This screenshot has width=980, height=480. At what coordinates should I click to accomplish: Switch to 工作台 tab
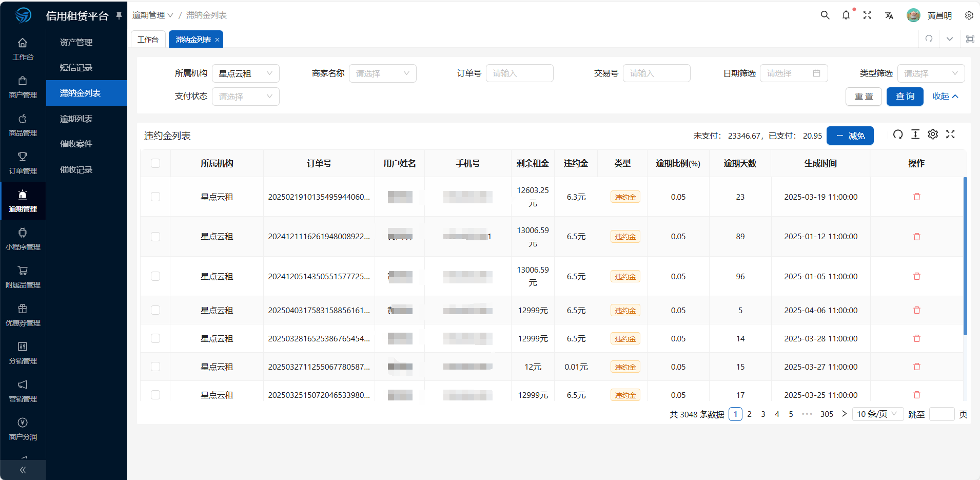[x=148, y=40]
